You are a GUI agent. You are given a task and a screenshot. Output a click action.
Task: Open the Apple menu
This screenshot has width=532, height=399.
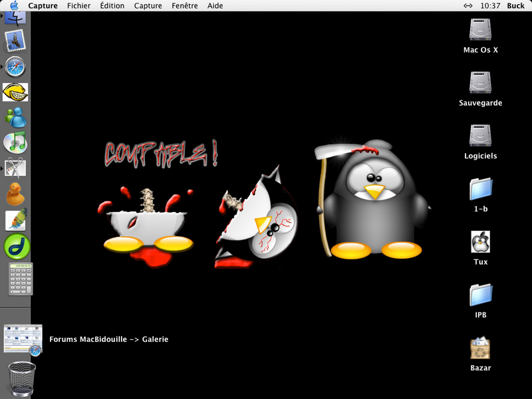(x=14, y=5)
